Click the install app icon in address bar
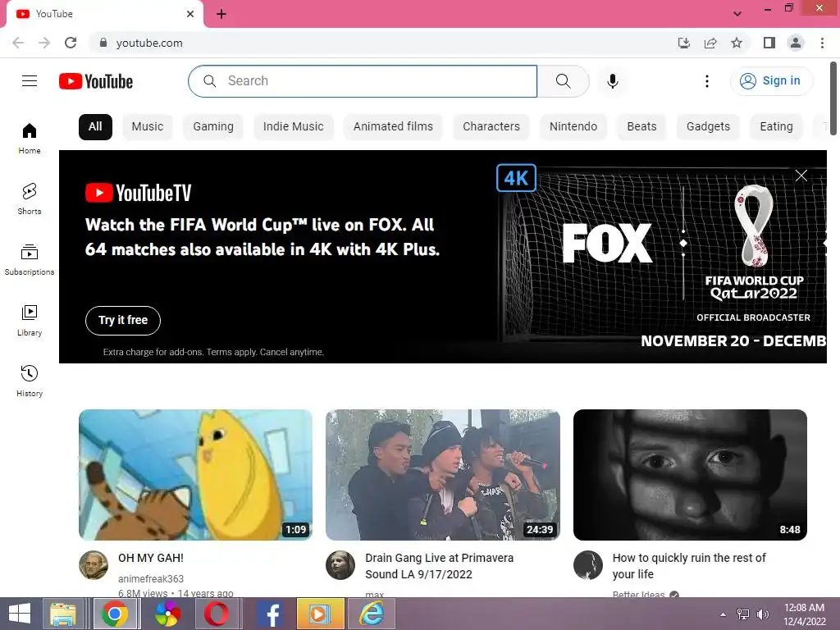This screenshot has height=630, width=840. pyautogui.click(x=683, y=43)
